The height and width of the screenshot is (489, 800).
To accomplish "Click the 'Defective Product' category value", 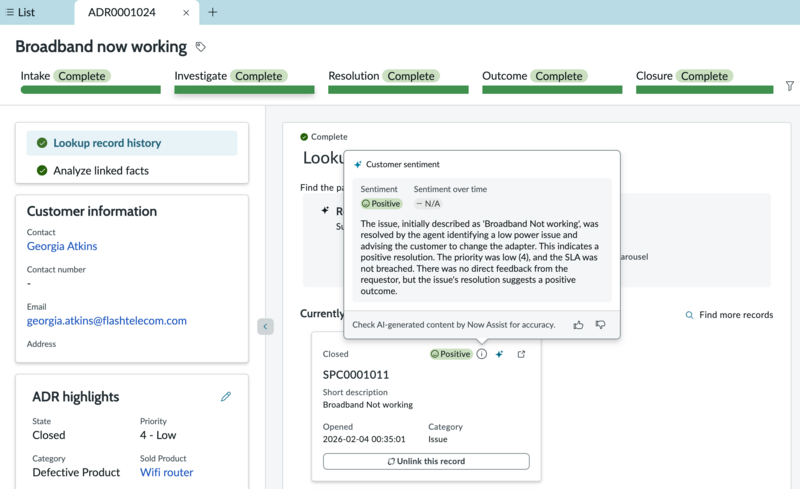I will pos(76,472).
